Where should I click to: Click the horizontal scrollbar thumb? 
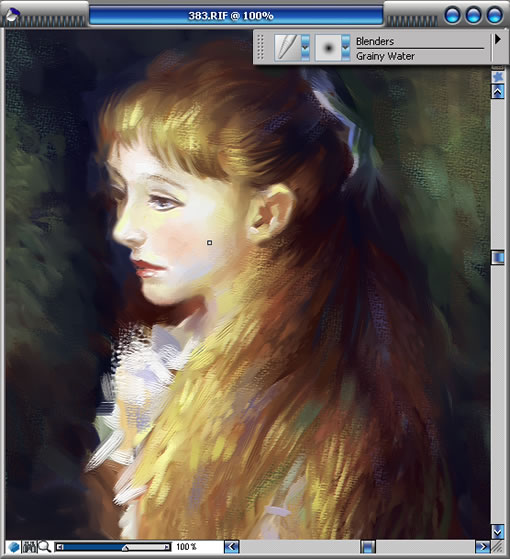point(367,547)
